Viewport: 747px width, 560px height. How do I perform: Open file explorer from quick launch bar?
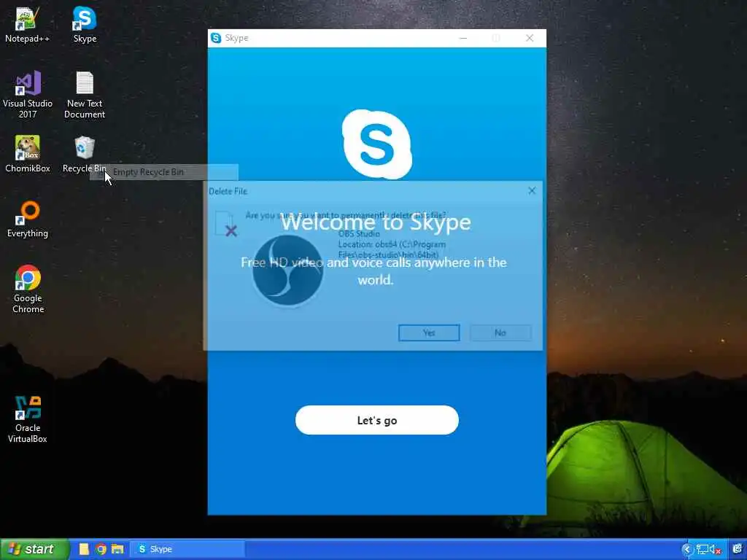(x=117, y=549)
